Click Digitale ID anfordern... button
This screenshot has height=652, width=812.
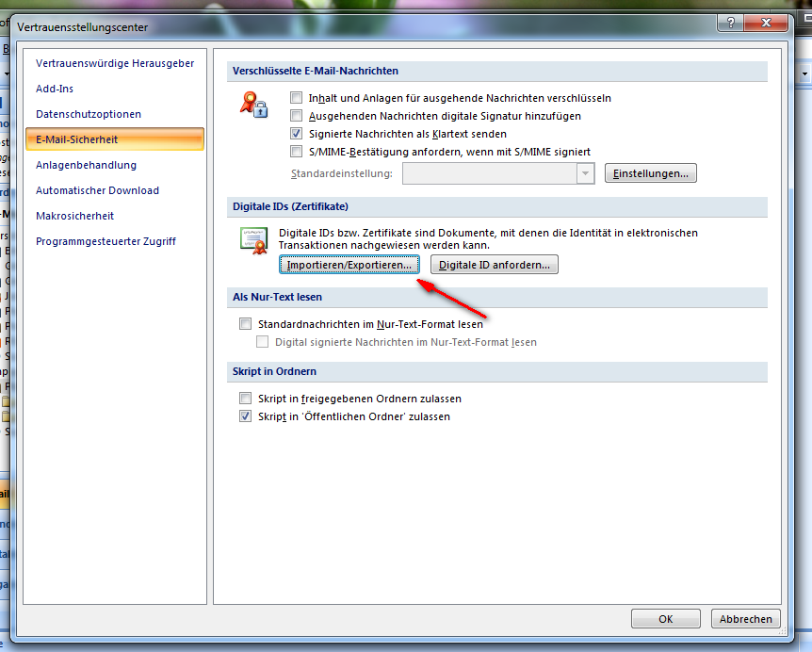coord(494,265)
